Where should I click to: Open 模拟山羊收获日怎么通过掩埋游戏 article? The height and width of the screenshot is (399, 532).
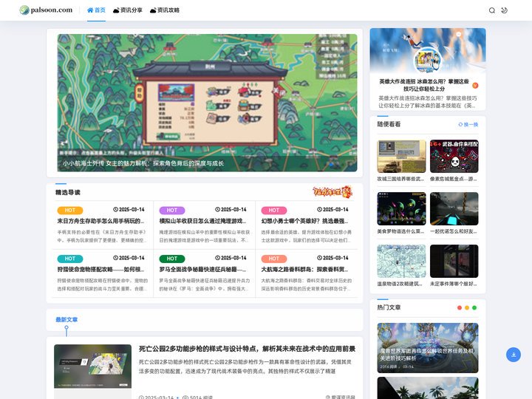[203, 221]
